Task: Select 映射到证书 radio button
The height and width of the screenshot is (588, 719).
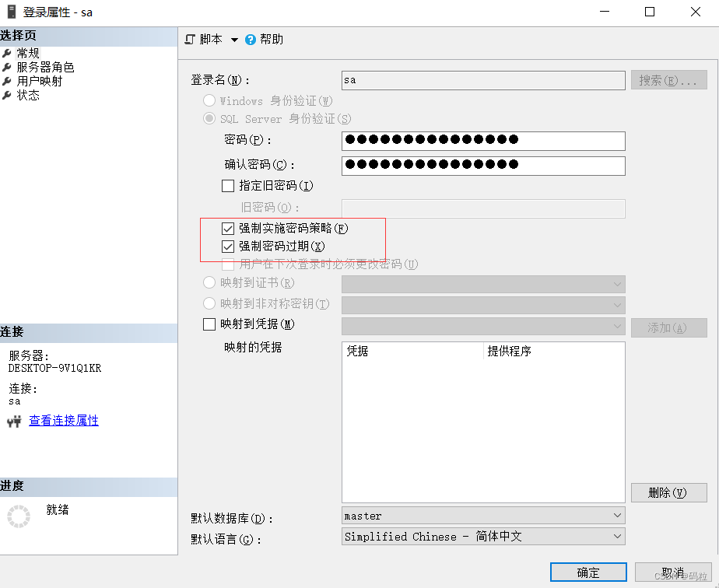Action: point(209,282)
